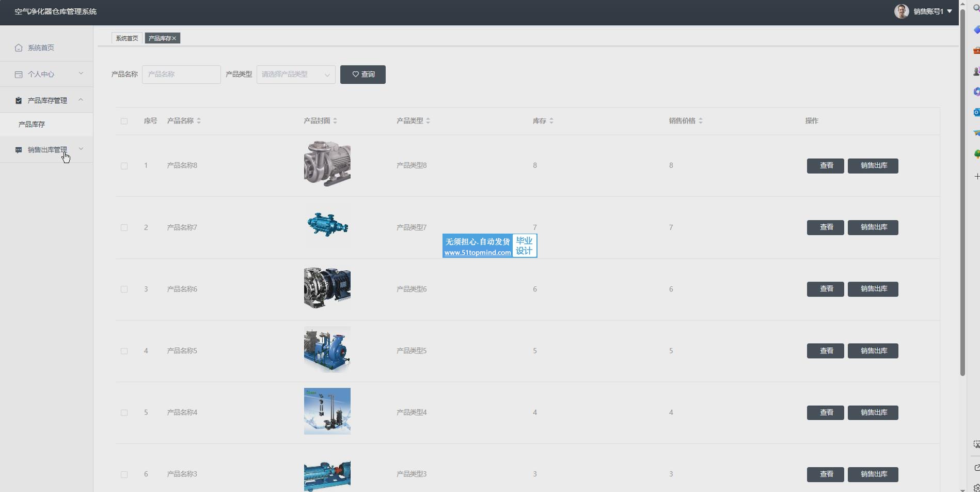Click the user avatar in header

click(902, 11)
